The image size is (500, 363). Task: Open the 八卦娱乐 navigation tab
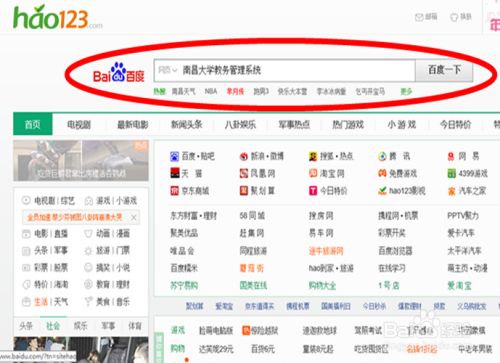240,125
